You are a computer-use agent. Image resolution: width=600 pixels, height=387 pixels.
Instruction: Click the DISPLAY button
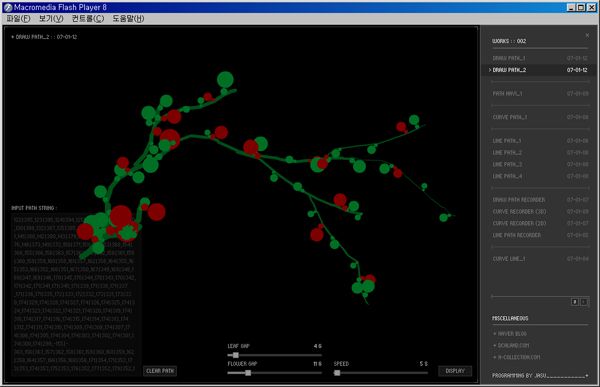[x=455, y=371]
